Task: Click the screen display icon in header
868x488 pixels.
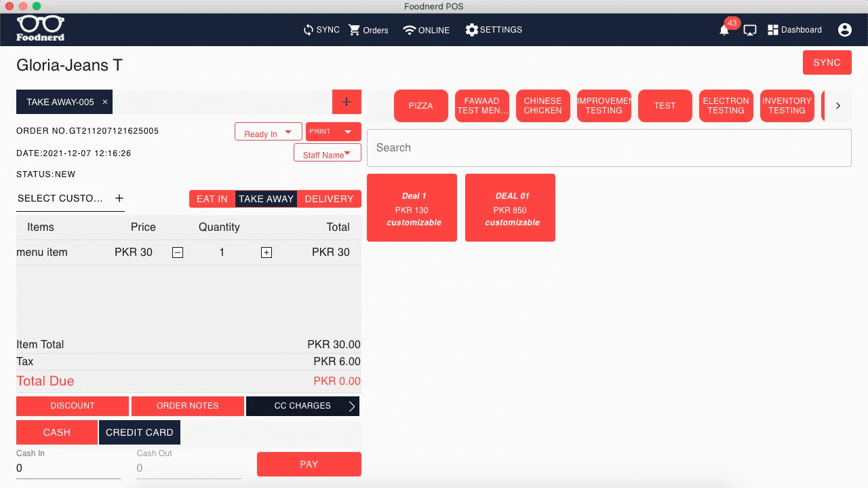Action: pos(749,30)
